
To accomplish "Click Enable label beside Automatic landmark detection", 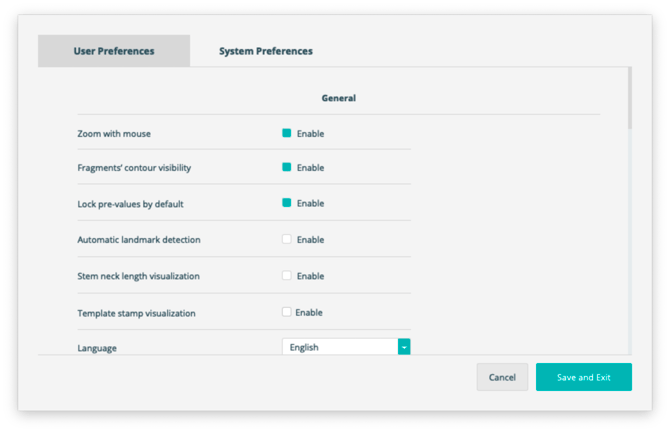I will [310, 240].
